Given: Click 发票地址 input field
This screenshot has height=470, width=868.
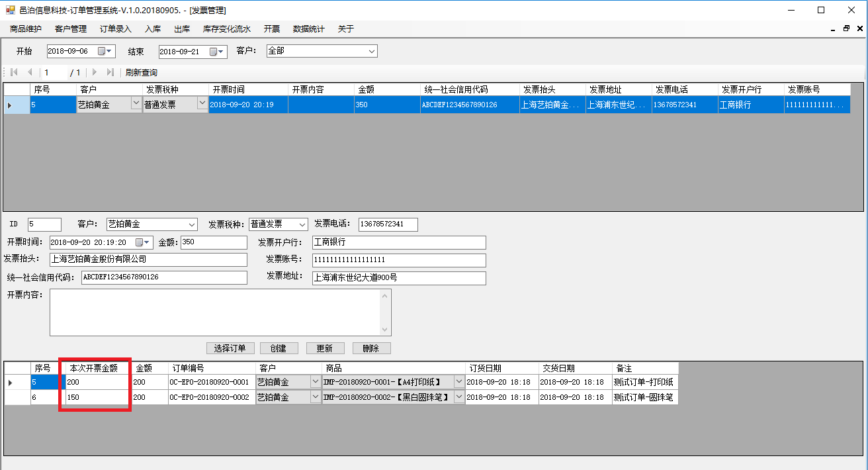Looking at the screenshot, I should click(x=399, y=278).
